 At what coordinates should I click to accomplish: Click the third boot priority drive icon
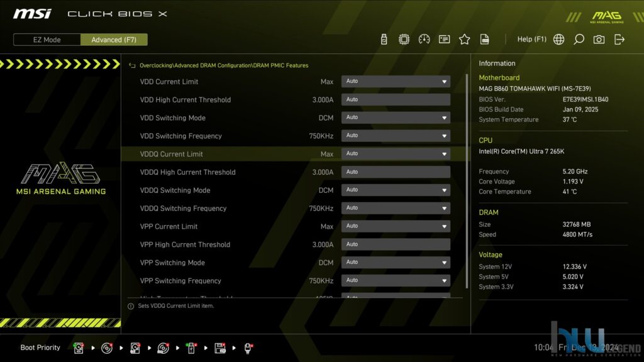click(x=135, y=348)
